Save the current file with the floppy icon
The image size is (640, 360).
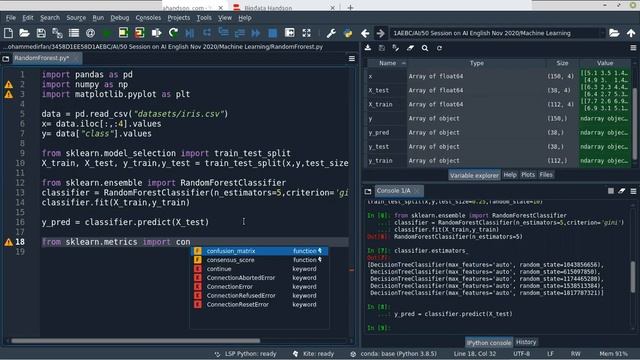click(41, 33)
